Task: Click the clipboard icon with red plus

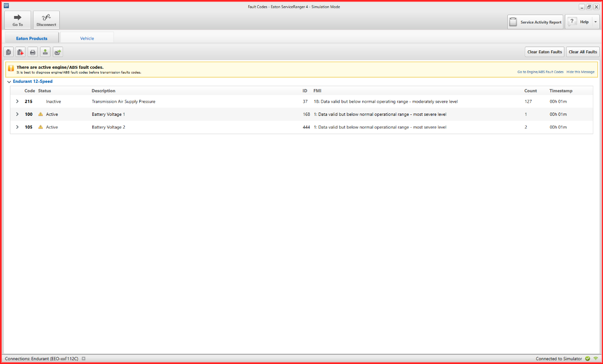Action: pyautogui.click(x=21, y=52)
